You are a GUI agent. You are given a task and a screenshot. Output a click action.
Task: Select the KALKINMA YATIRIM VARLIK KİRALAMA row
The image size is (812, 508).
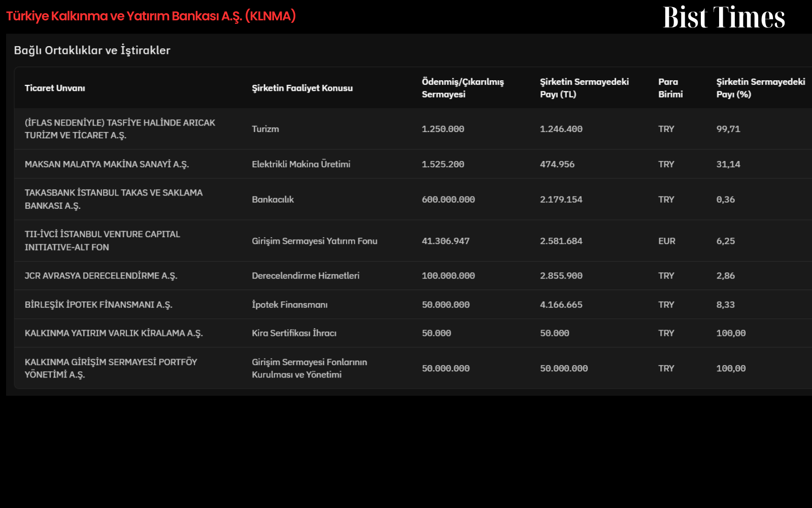(x=413, y=333)
